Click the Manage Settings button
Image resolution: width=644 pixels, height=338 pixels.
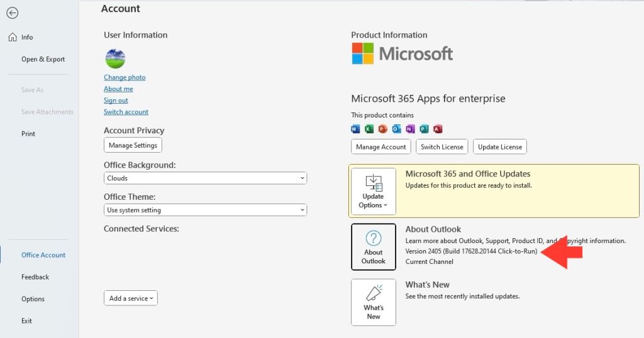[133, 145]
